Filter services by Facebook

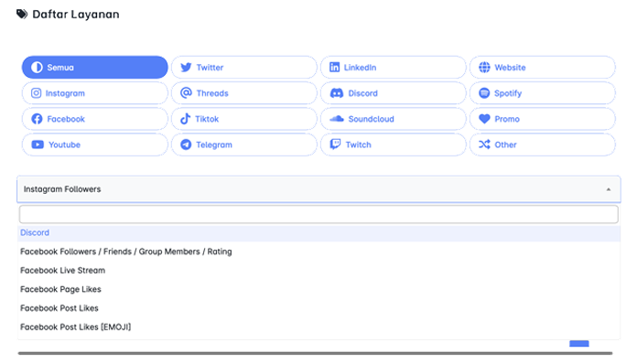click(94, 119)
